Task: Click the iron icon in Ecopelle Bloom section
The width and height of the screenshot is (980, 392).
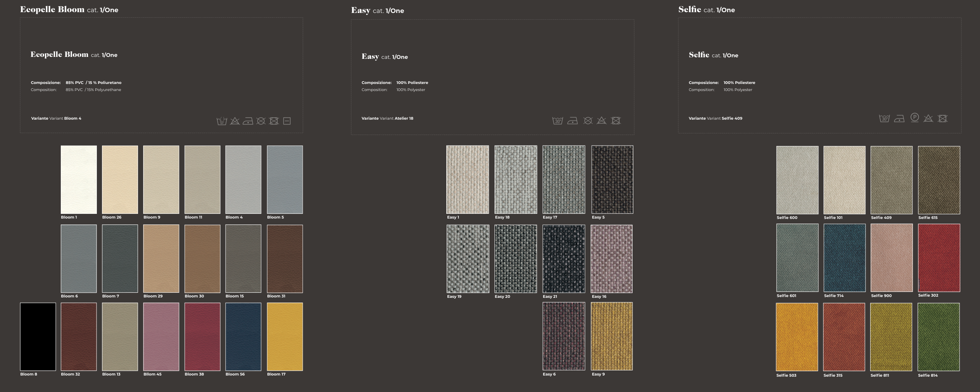Action: coord(248,121)
